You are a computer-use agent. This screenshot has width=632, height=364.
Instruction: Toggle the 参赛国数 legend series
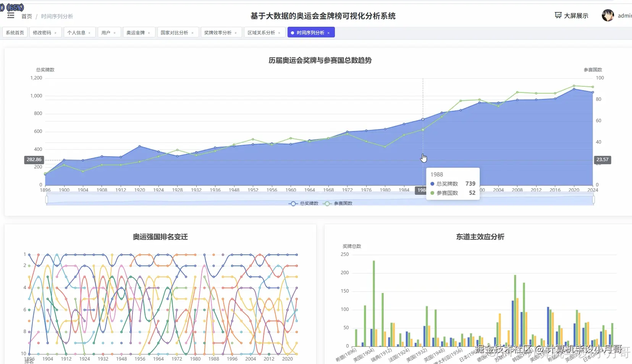338,204
